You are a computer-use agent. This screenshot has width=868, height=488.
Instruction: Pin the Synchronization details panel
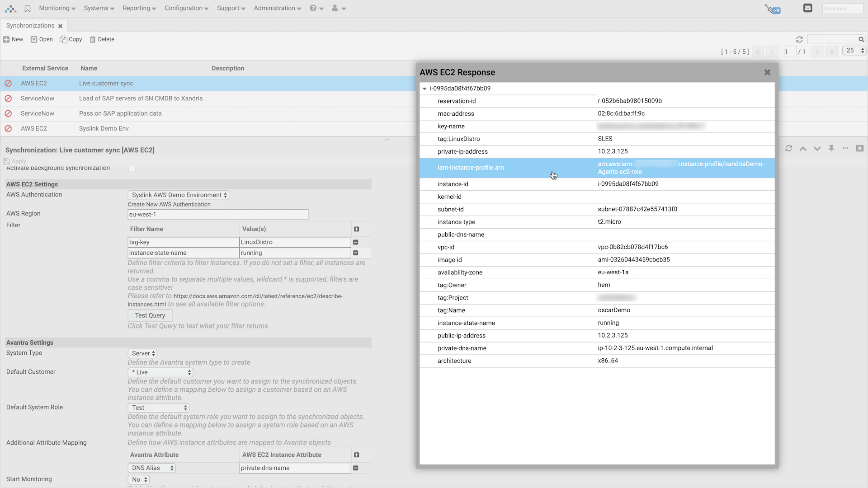pyautogui.click(x=831, y=148)
